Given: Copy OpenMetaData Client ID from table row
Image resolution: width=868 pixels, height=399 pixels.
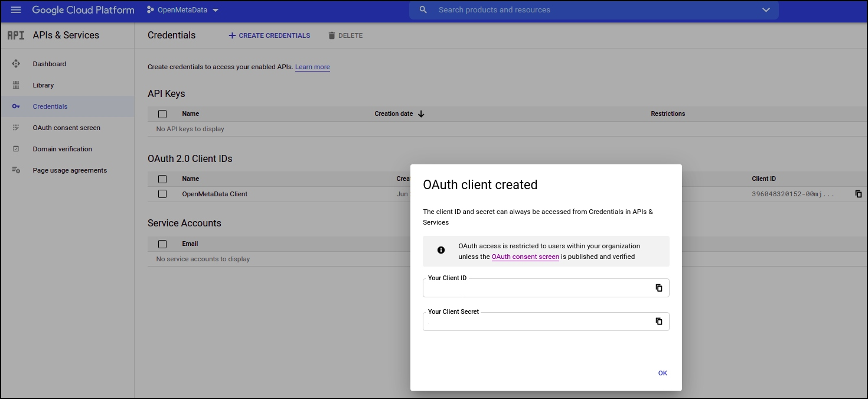Looking at the screenshot, I should point(859,194).
